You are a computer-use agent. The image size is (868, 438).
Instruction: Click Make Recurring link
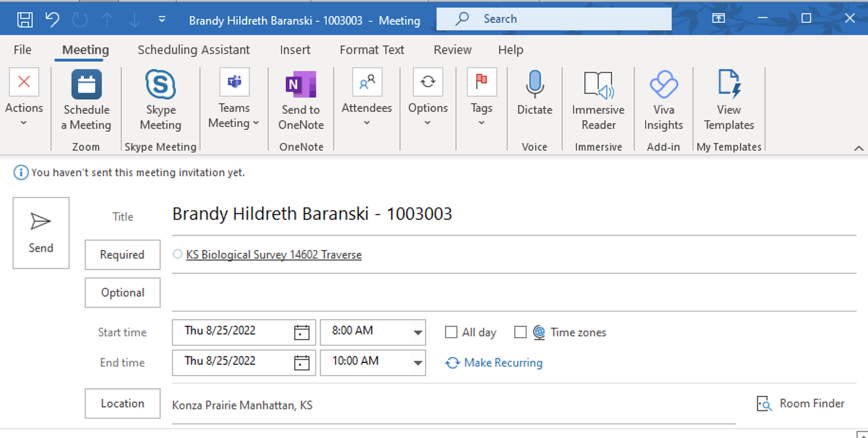(x=503, y=363)
